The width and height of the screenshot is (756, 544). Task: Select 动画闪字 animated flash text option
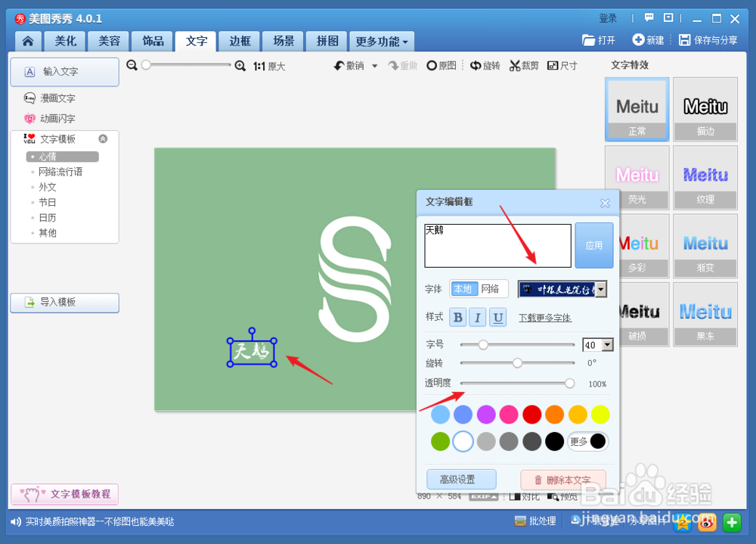click(50, 118)
